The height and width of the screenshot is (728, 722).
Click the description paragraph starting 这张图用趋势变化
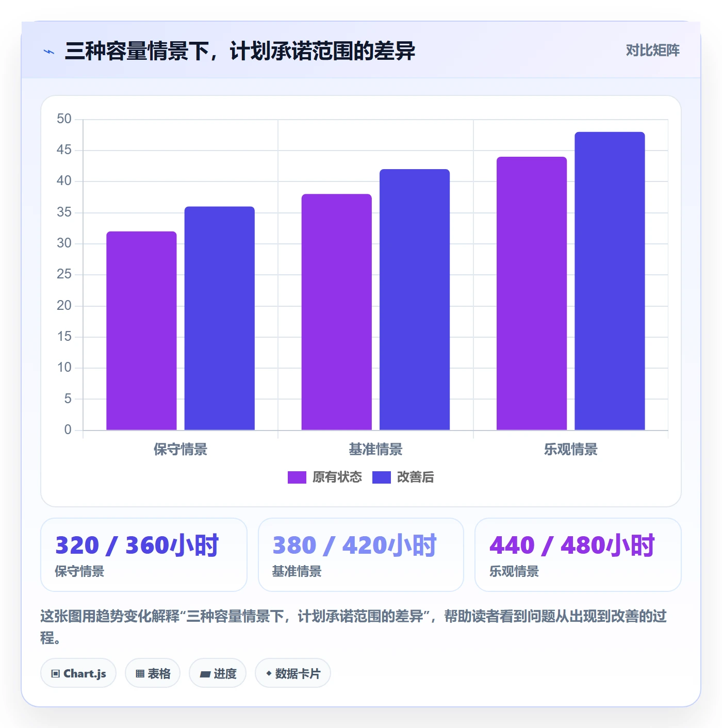(x=354, y=626)
